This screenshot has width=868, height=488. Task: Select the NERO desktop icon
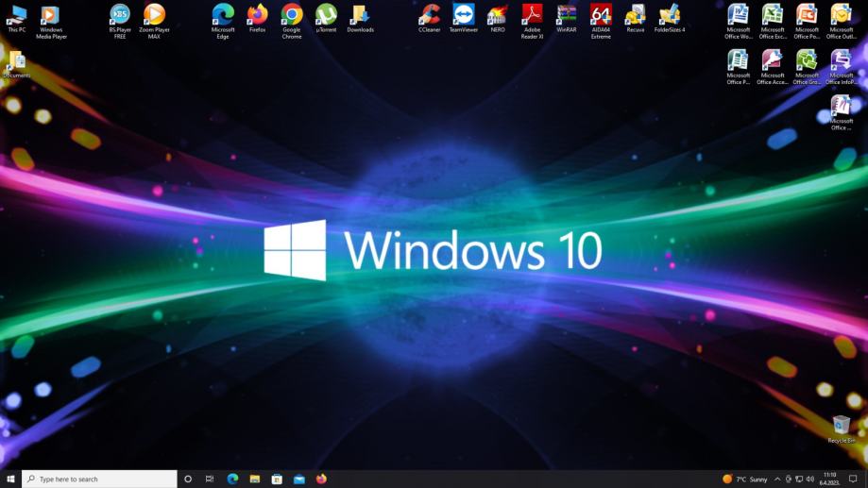point(498,19)
